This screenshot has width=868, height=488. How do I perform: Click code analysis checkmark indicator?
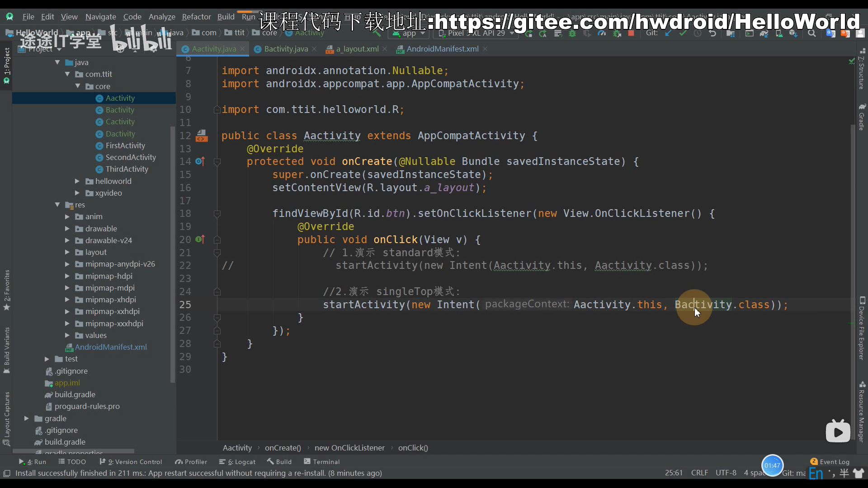pyautogui.click(x=851, y=61)
